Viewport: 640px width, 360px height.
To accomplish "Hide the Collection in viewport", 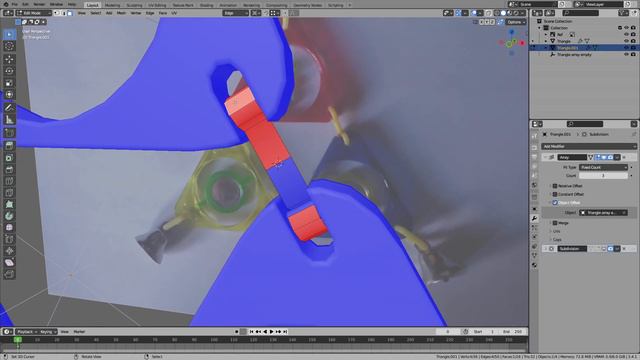I will pyautogui.click(x=626, y=28).
